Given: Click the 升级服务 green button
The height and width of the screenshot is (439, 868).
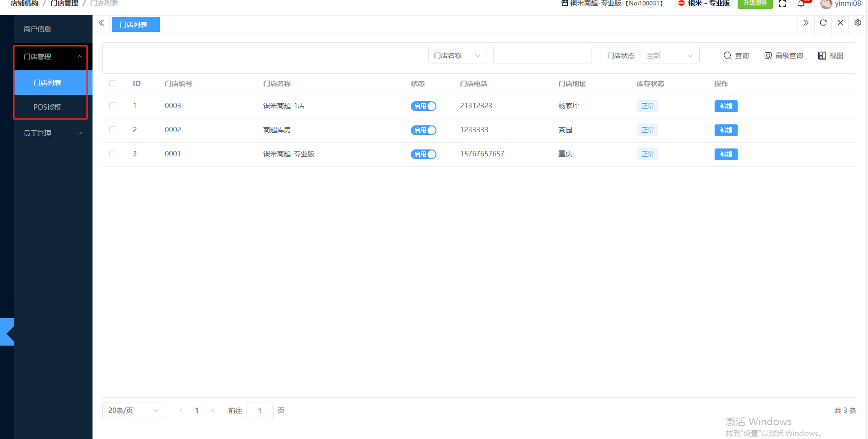Looking at the screenshot, I should 755,3.
